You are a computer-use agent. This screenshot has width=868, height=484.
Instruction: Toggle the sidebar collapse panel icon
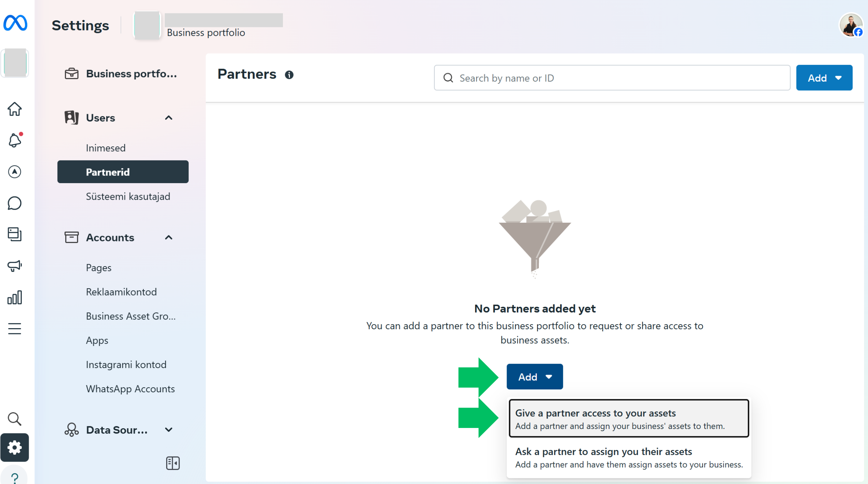172,463
